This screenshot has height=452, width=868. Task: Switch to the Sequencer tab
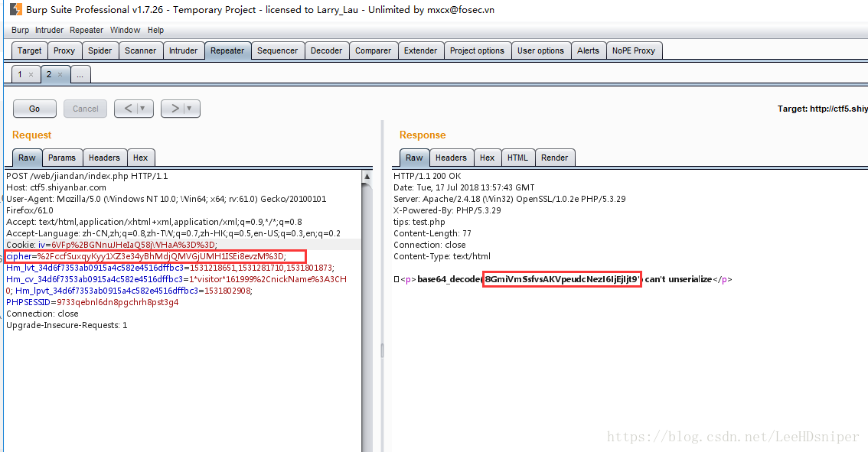(x=277, y=50)
